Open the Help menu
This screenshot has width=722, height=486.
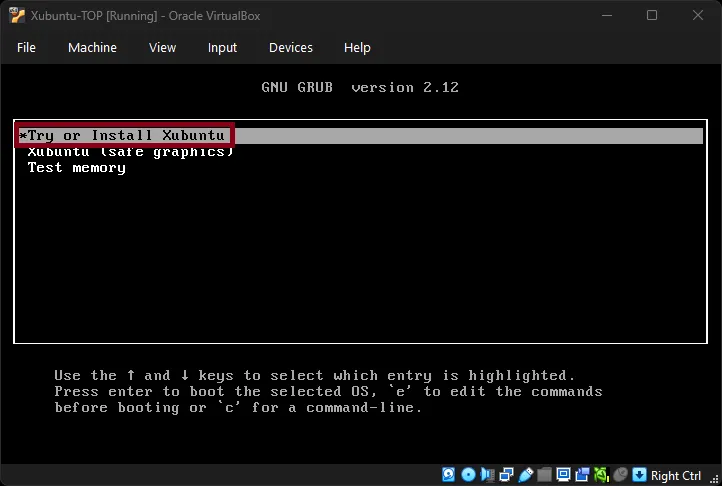(x=357, y=48)
